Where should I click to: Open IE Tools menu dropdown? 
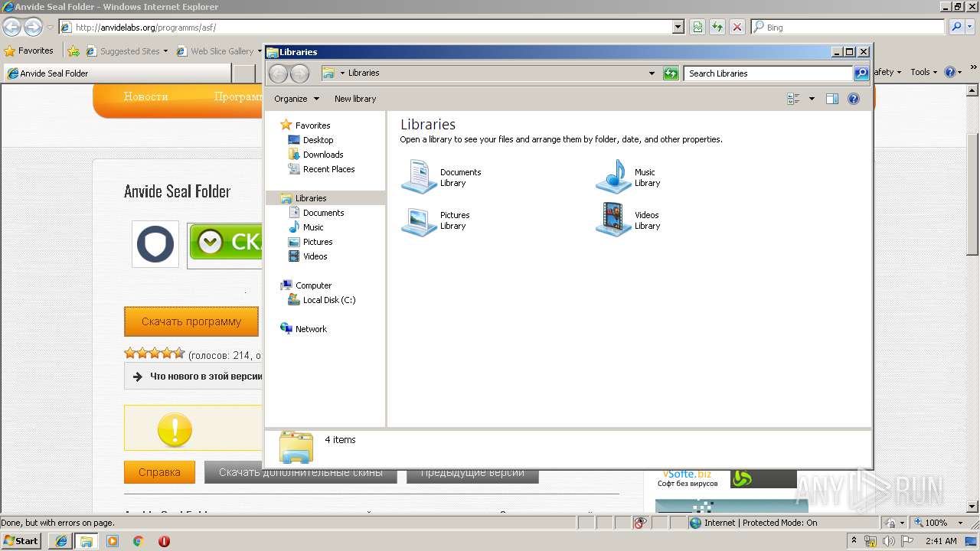point(924,72)
